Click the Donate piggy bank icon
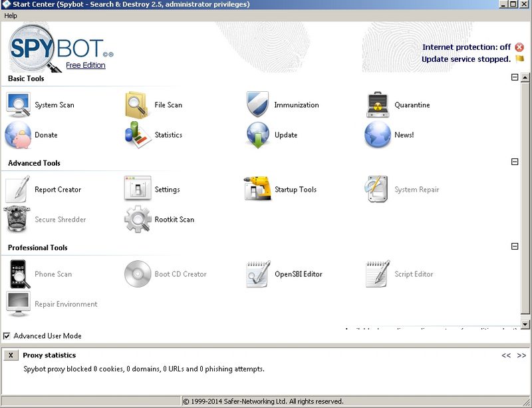Image resolution: width=532 pixels, height=408 pixels. (x=19, y=135)
